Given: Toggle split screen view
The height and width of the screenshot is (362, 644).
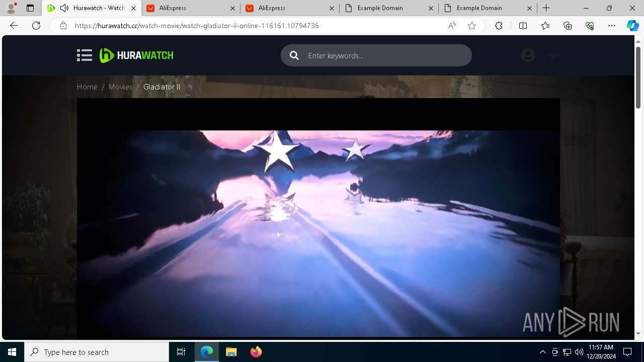Looking at the screenshot, I should click(523, 26).
